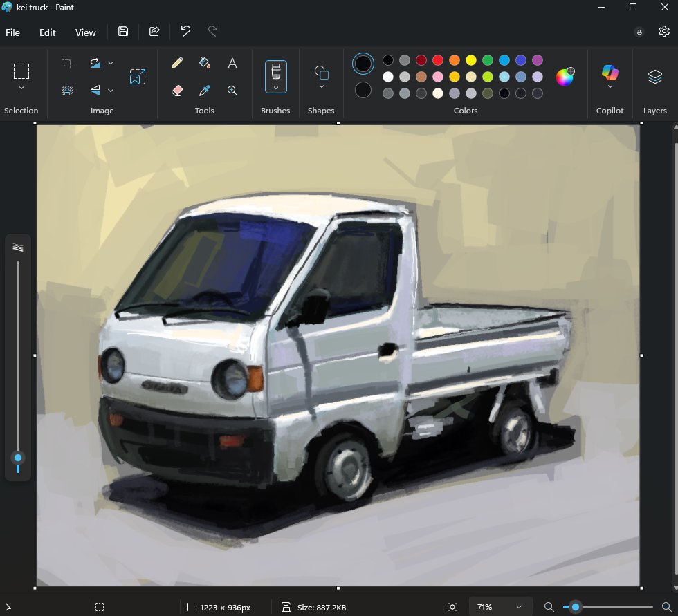Viewport: 678px width, 616px height.
Task: Click the cursor position status icon
Action: [8, 607]
